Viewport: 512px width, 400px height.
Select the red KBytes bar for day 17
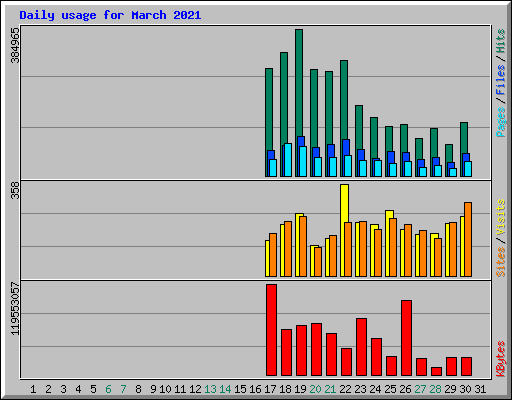tap(271, 330)
